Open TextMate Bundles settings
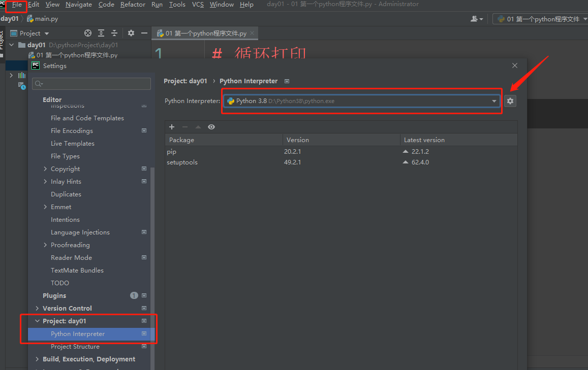The image size is (588, 370). 77,271
